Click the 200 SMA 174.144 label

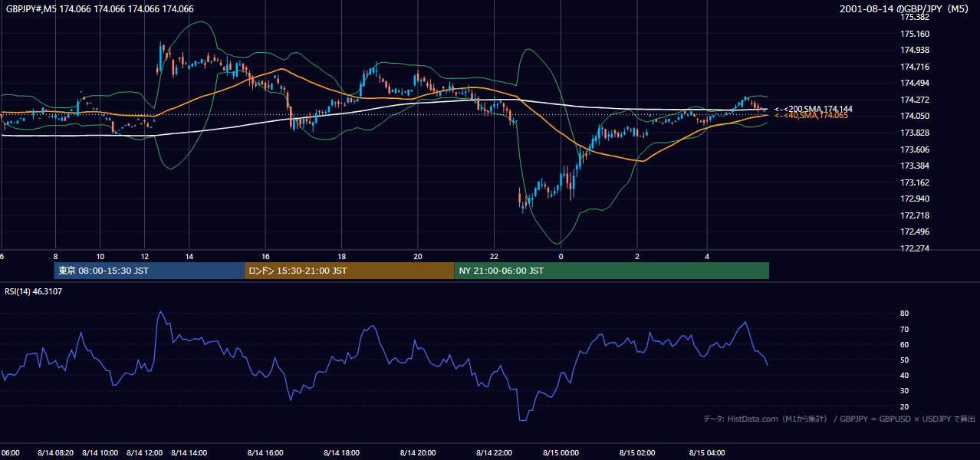pos(814,110)
